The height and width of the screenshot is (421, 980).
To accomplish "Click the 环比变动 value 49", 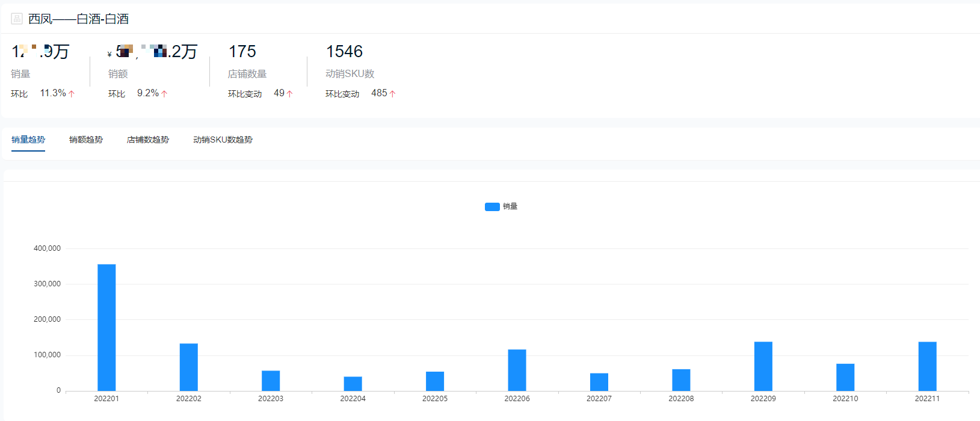I will [279, 93].
